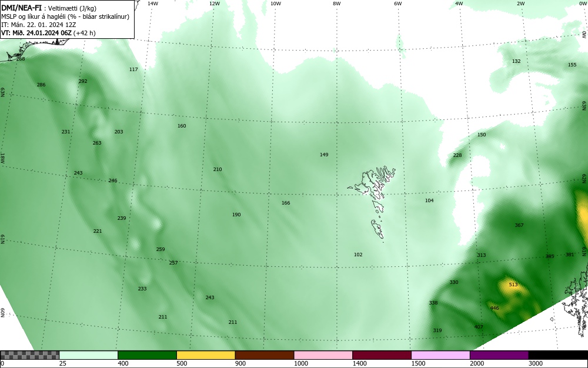This screenshot has width=588, height=368.
Task: Select the map value 268 near the coastline
Action: pyautogui.click(x=21, y=59)
